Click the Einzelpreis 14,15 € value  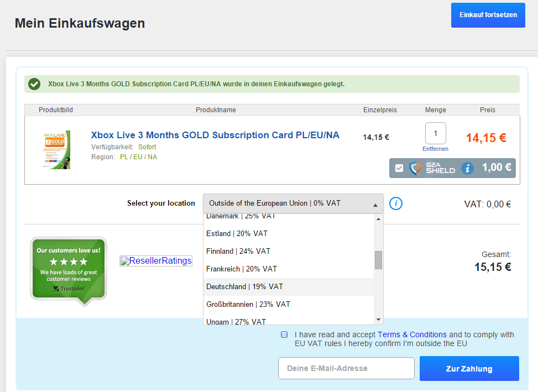coord(376,137)
